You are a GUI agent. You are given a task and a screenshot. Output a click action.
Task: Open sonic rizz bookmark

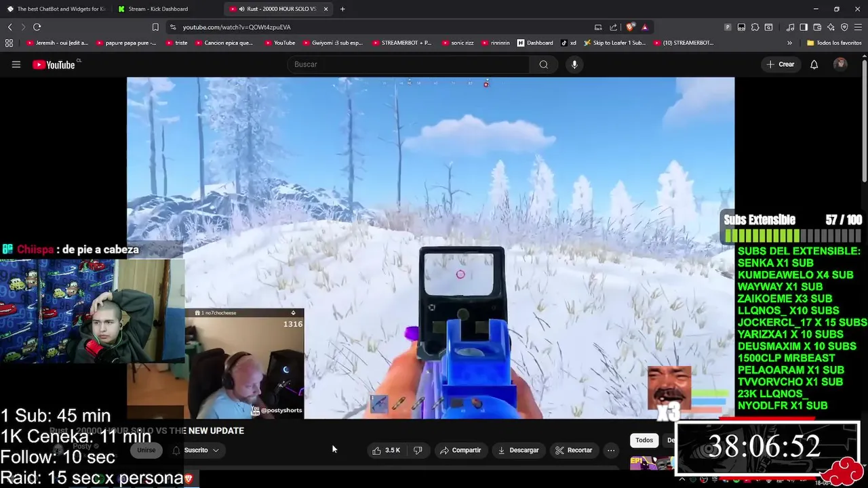[x=457, y=43]
